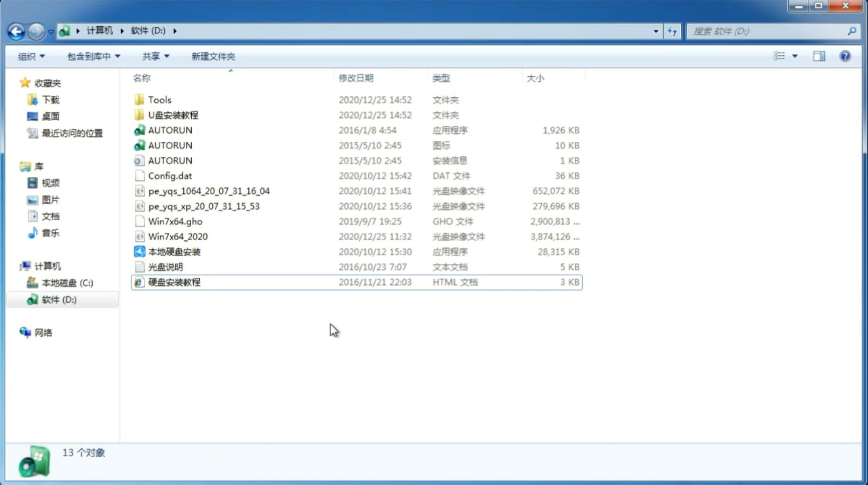This screenshot has width=868, height=485.
Task: Open Win7x64_2020 disc image file
Action: (x=178, y=237)
